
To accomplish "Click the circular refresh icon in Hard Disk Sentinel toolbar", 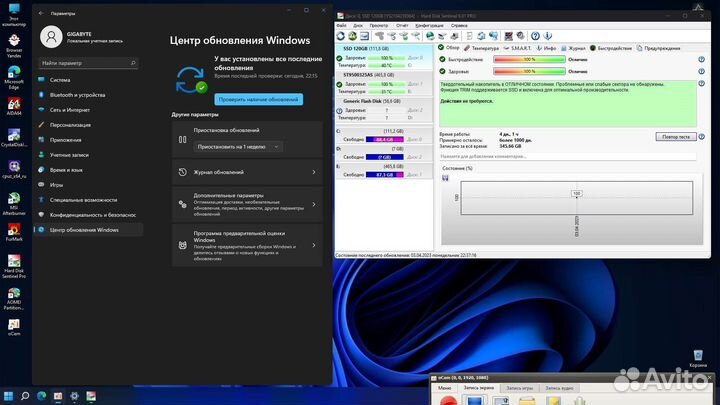I will pyautogui.click(x=341, y=36).
